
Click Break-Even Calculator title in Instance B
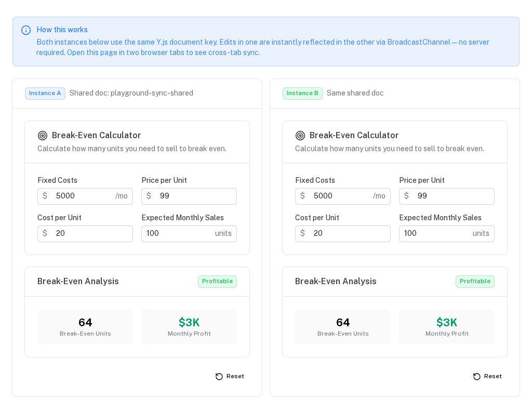pos(354,136)
